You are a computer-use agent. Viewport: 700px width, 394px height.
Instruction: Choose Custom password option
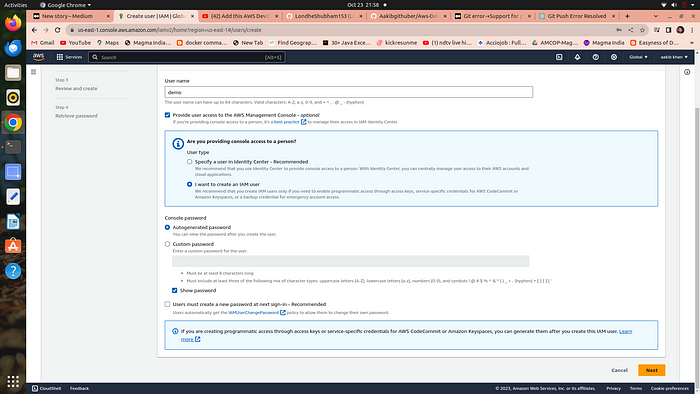click(167, 244)
